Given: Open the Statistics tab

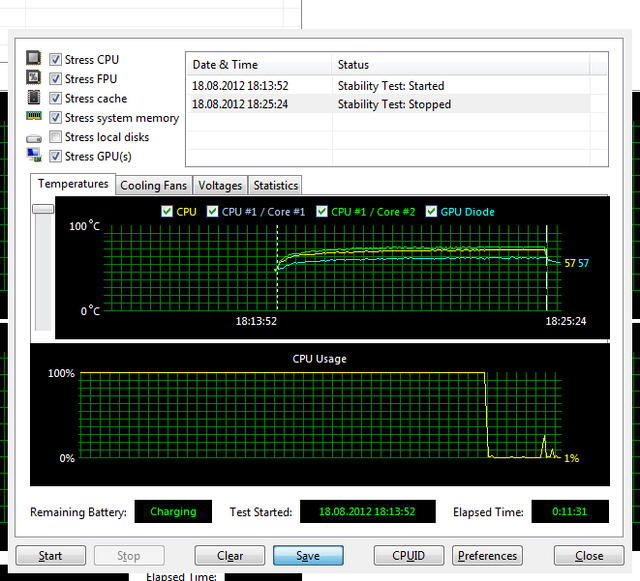Looking at the screenshot, I should coord(276,186).
